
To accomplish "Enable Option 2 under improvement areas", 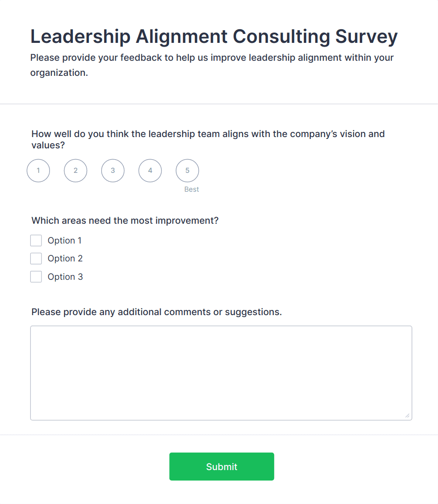I will point(36,258).
